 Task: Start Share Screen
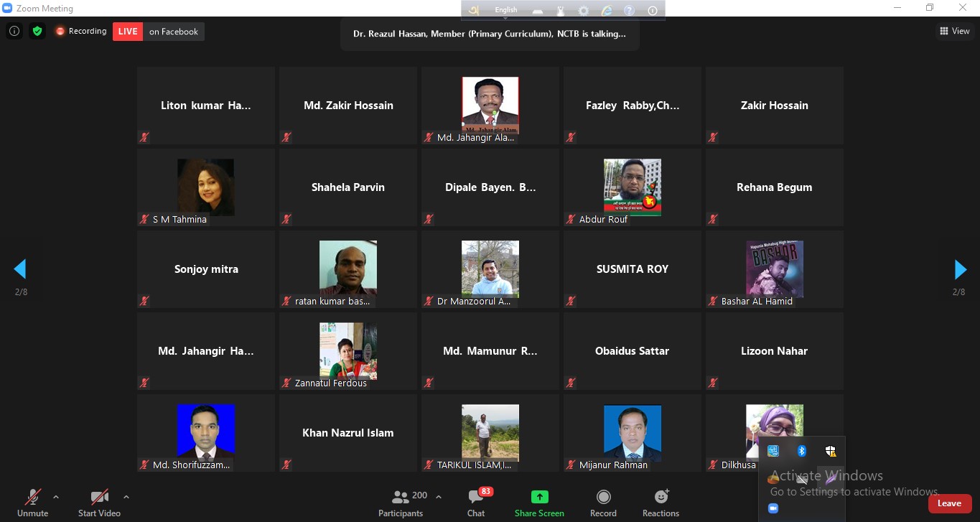point(539,503)
